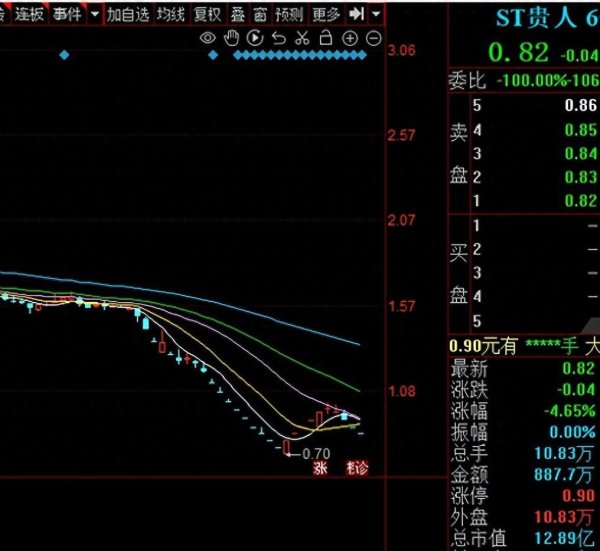600x551 pixels.
Task: Click the 预测 toolbar item
Action: 289,15
